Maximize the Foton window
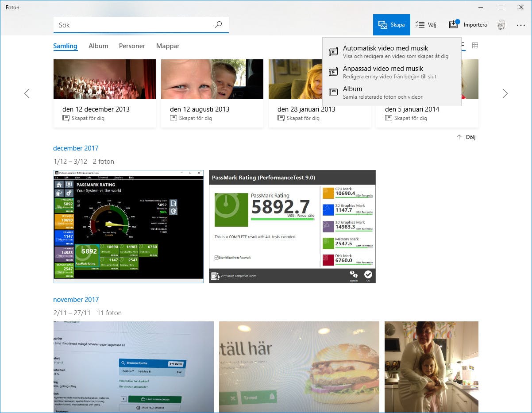Screen dimensions: 532x413 point(501,7)
